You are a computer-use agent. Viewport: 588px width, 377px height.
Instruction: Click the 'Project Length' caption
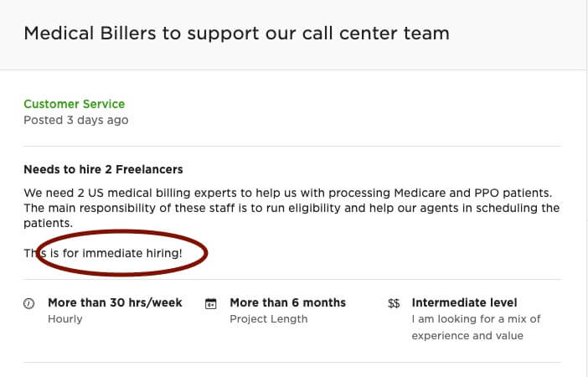click(269, 319)
